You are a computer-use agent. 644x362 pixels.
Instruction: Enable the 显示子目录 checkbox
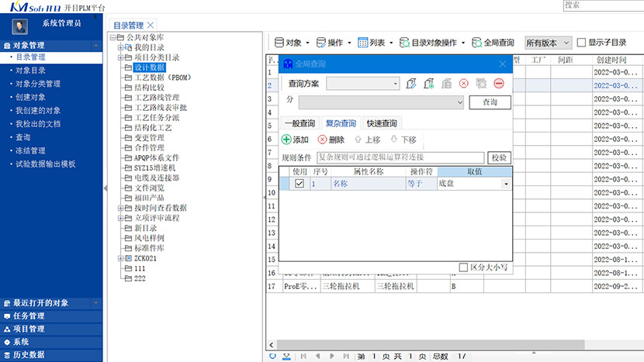tap(581, 43)
